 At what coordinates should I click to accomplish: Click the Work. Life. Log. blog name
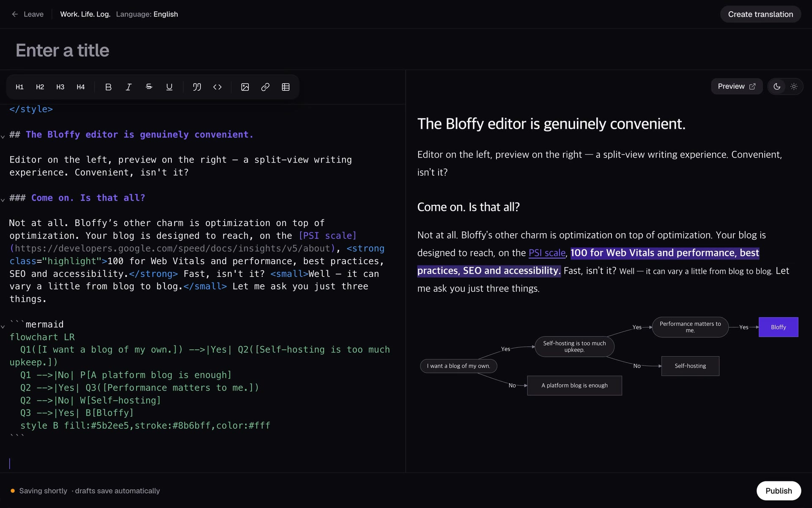point(85,14)
